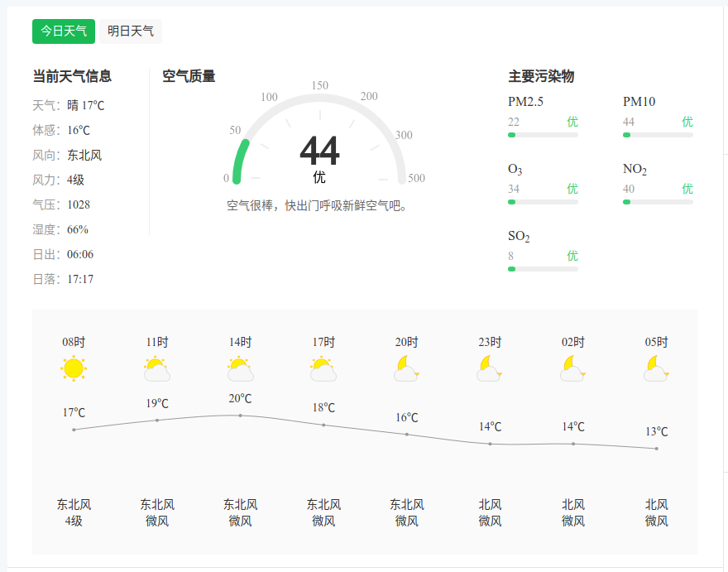728x572 pixels.
Task: Click the cloudy night icon at 02时
Action: [572, 368]
